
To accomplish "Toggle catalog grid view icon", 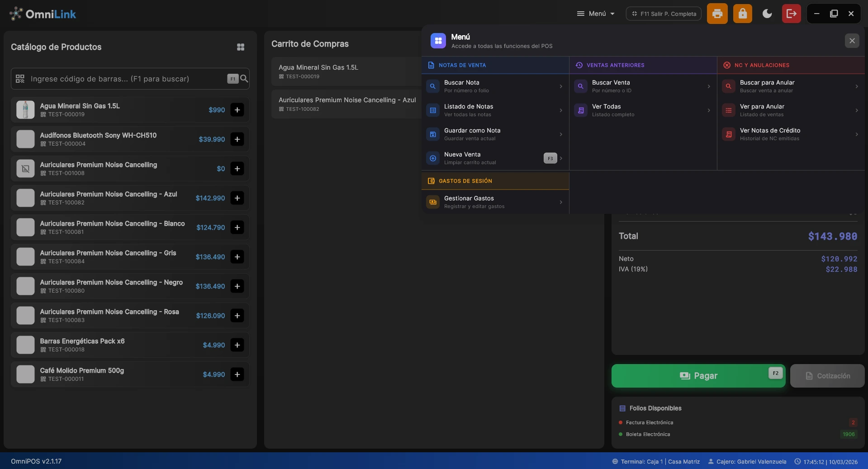I will tap(241, 47).
